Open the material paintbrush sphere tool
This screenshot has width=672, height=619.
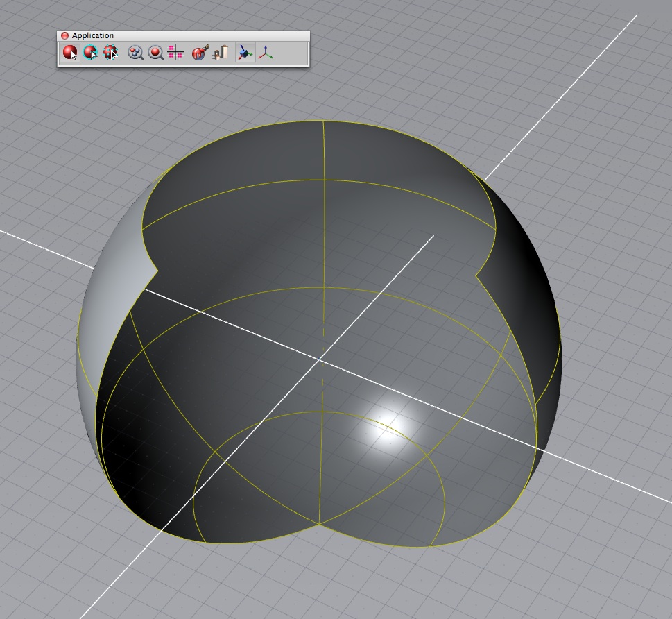200,52
